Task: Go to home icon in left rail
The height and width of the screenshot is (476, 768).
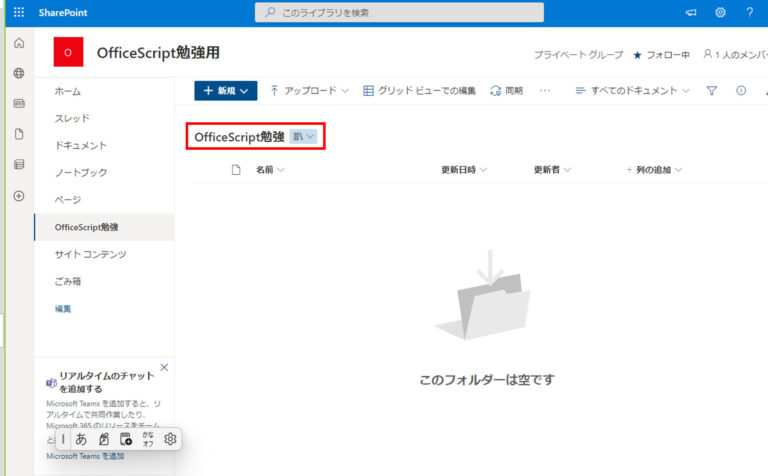Action: [19, 43]
